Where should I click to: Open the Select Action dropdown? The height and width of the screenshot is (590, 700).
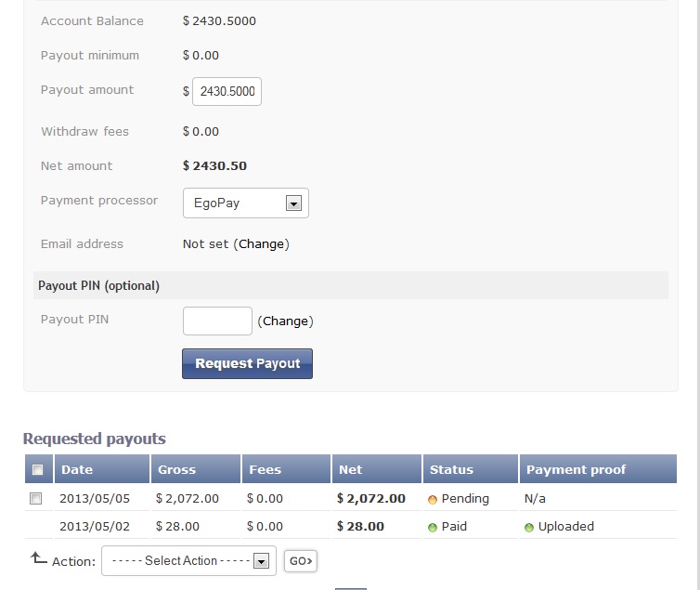[x=188, y=560]
